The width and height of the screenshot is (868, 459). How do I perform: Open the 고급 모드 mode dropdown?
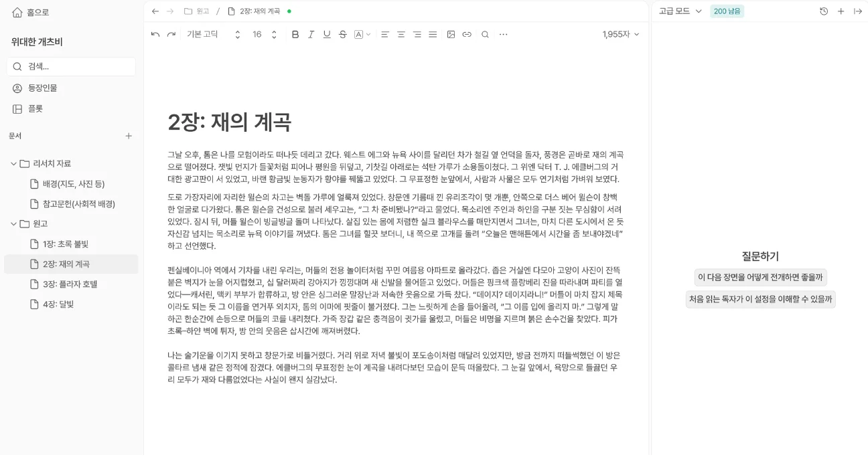pyautogui.click(x=680, y=11)
